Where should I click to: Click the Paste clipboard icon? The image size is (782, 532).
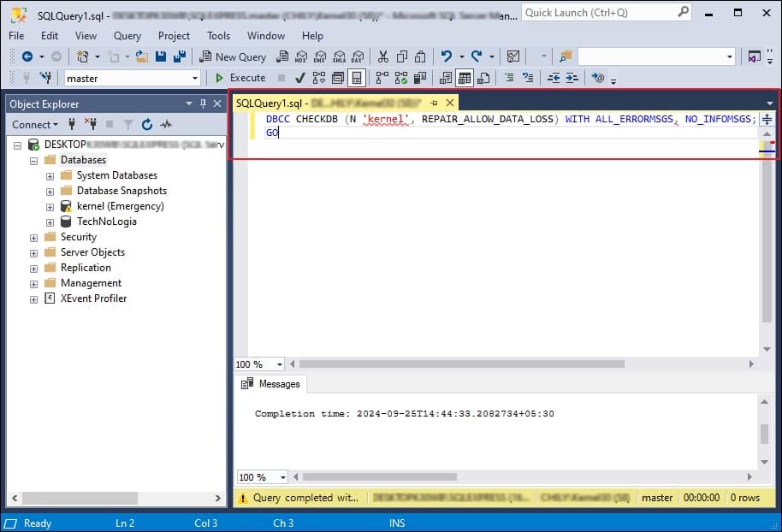point(420,56)
